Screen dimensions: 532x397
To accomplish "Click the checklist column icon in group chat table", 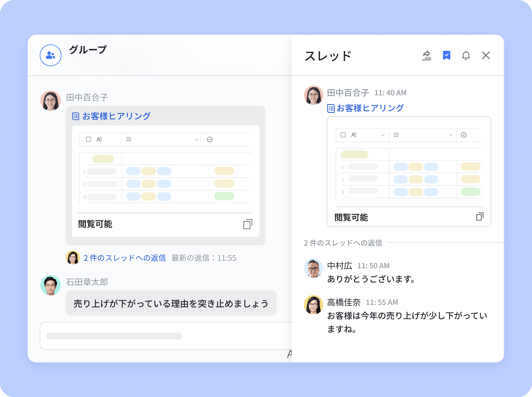I will [x=129, y=139].
